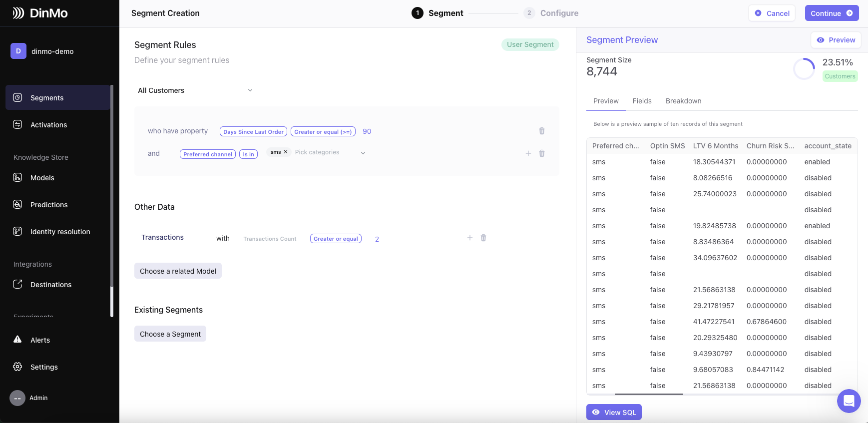Switch to the Breakdown tab
This screenshot has width=868, height=423.
pos(683,101)
